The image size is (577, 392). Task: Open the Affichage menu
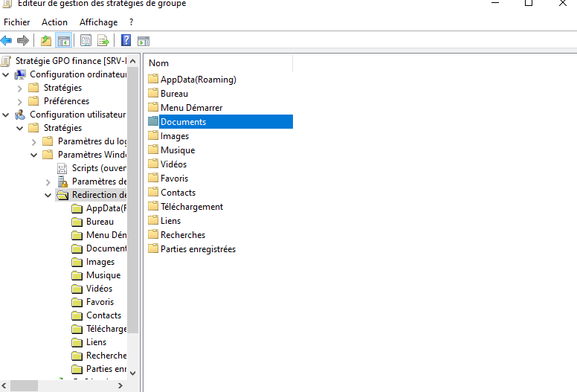(x=98, y=22)
